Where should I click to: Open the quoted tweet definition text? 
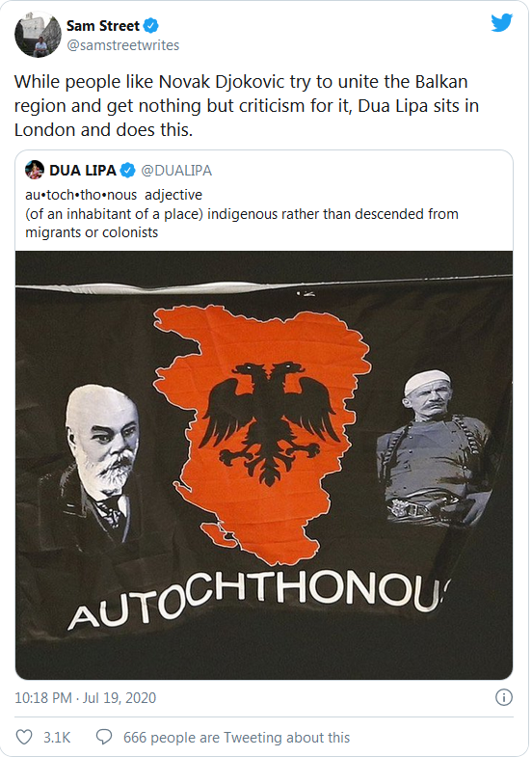pos(242,213)
